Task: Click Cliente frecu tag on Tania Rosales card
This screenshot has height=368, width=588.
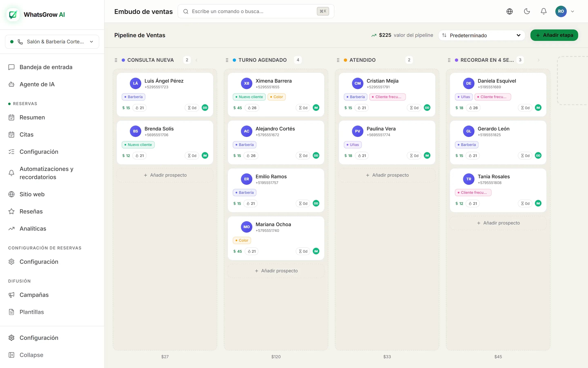Action: click(473, 193)
